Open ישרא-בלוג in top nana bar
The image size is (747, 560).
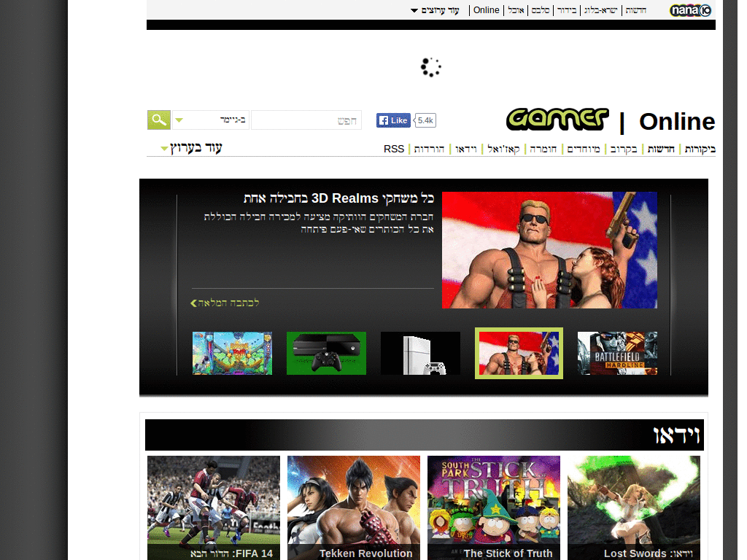click(x=601, y=10)
